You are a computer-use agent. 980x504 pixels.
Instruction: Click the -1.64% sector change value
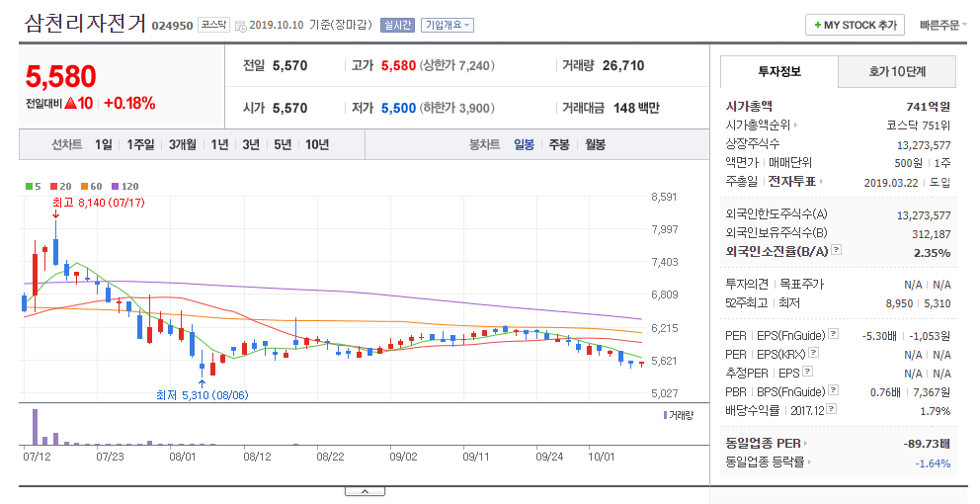tap(934, 463)
